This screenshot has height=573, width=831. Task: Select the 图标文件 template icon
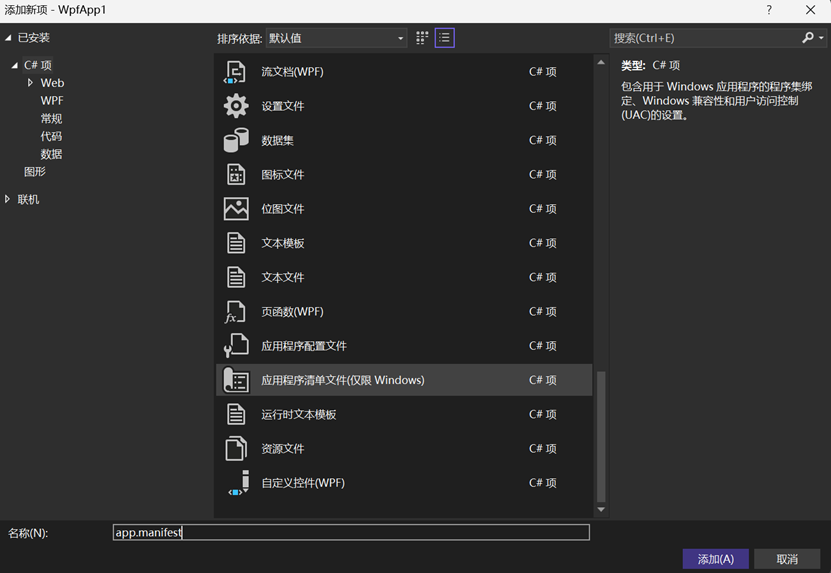235,174
